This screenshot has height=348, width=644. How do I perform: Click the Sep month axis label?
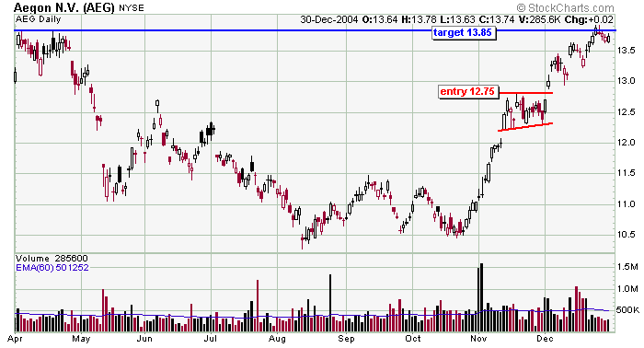click(x=346, y=339)
